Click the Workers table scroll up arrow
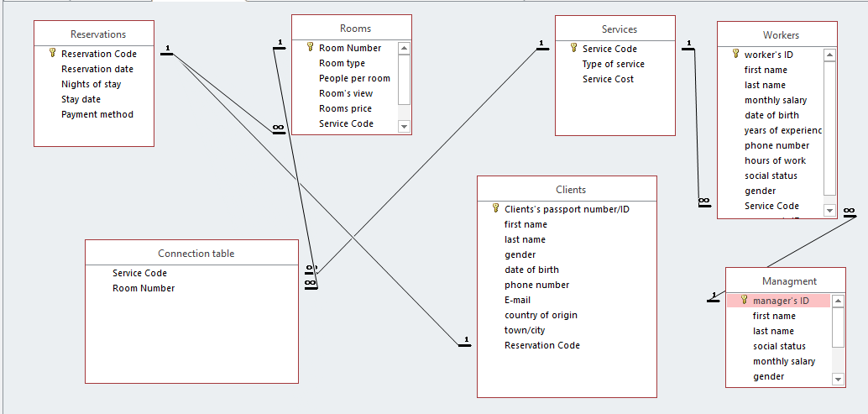Image resolution: width=868 pixels, height=414 pixels. (829, 55)
